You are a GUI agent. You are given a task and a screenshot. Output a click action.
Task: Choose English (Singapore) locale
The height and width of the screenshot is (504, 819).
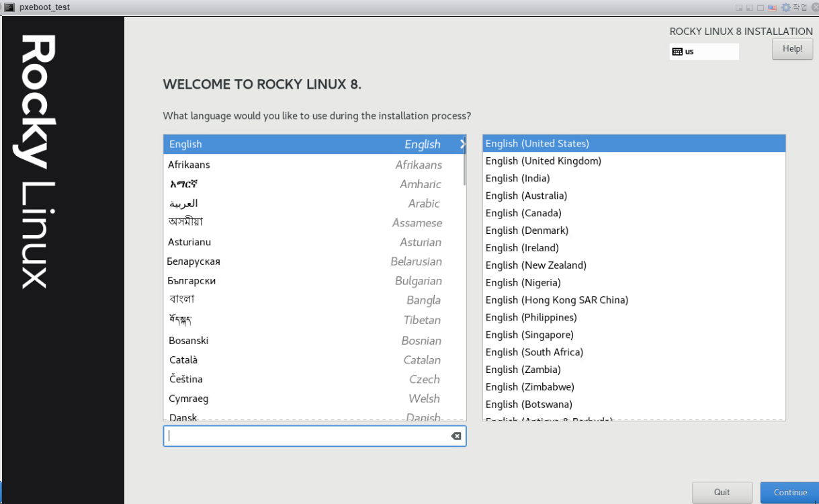tap(634, 335)
